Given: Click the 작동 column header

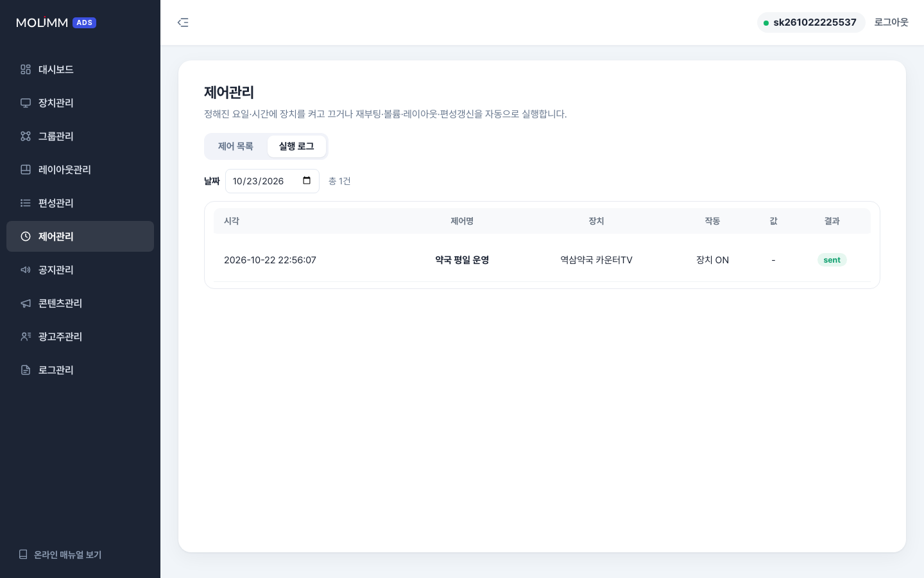Looking at the screenshot, I should 712,221.
